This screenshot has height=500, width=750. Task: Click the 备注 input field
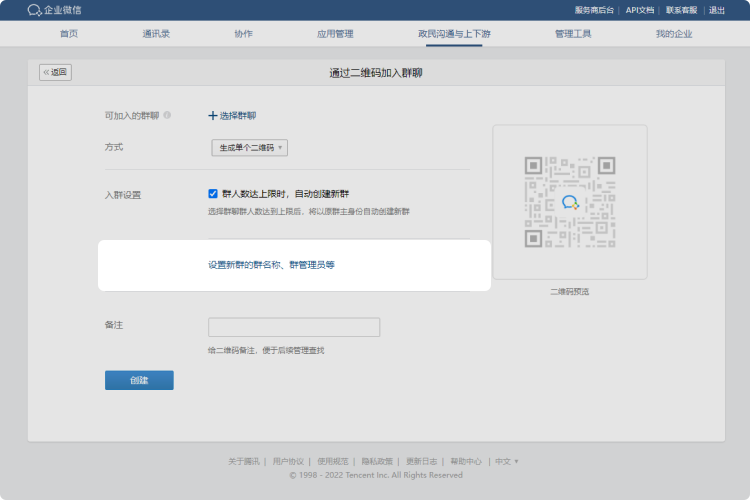pyautogui.click(x=294, y=327)
